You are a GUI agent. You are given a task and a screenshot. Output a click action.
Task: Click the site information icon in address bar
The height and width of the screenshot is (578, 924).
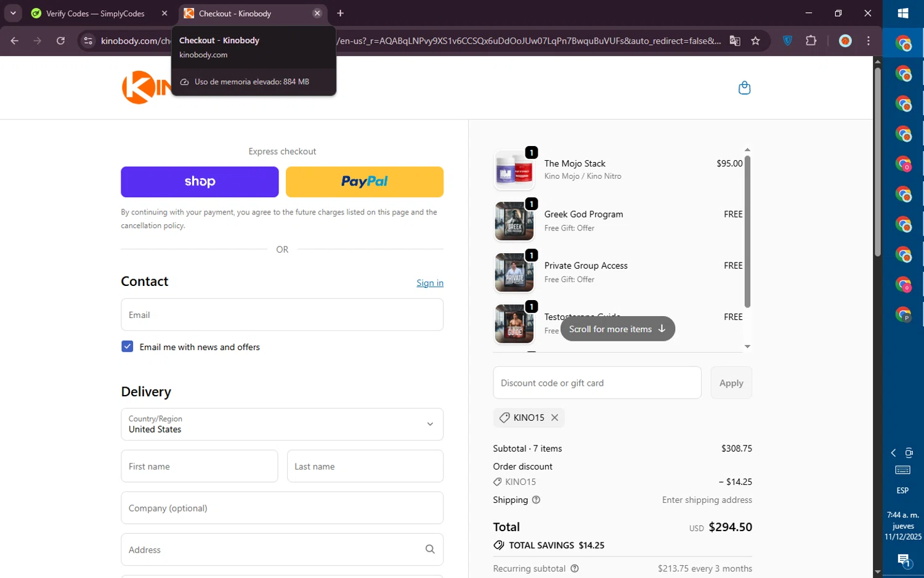(x=88, y=41)
